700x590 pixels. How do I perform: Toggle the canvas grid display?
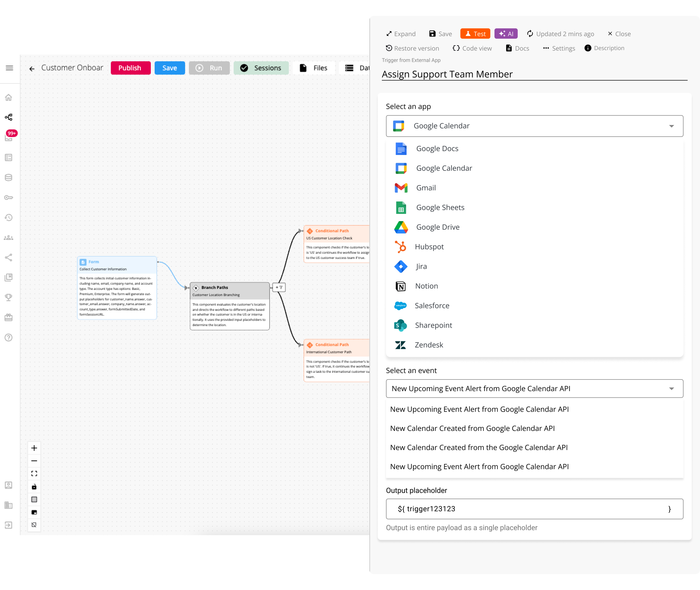click(34, 499)
